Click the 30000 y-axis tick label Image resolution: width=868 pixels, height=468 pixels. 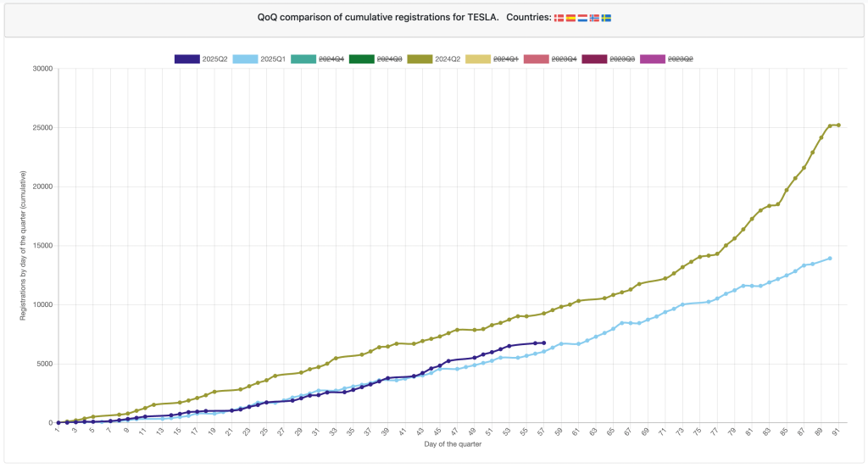coord(41,69)
